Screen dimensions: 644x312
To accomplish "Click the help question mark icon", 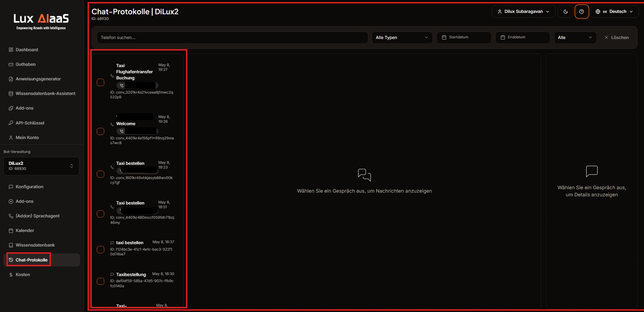I will [582, 12].
